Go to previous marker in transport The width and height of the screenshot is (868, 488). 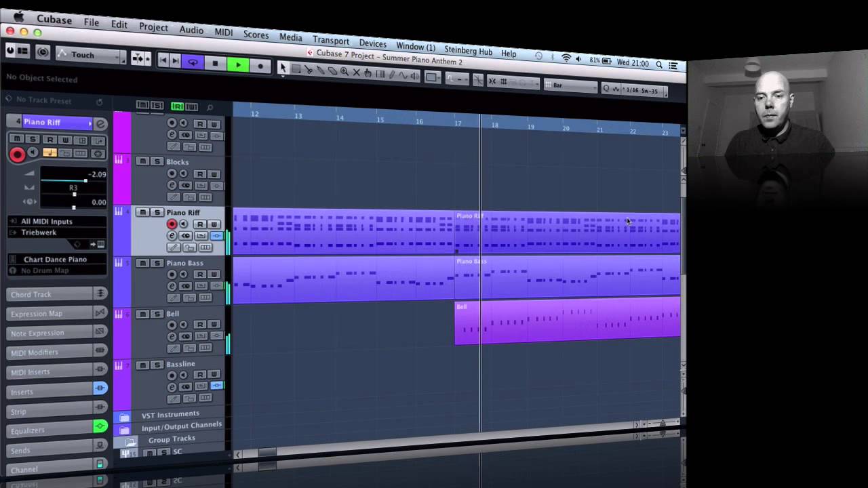163,60
